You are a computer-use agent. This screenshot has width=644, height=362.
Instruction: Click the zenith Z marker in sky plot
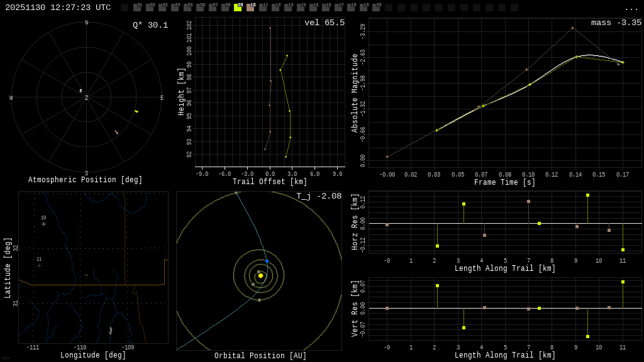(x=87, y=98)
